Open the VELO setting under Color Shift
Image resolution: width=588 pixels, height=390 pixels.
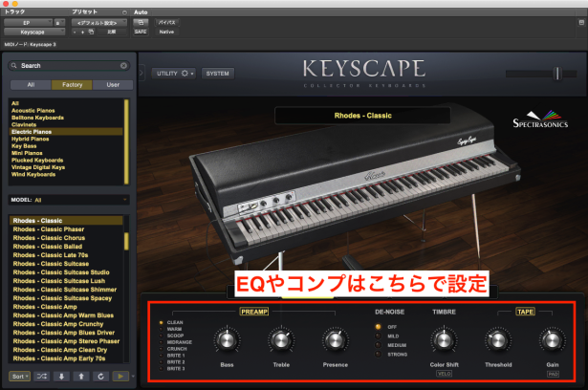(x=444, y=374)
